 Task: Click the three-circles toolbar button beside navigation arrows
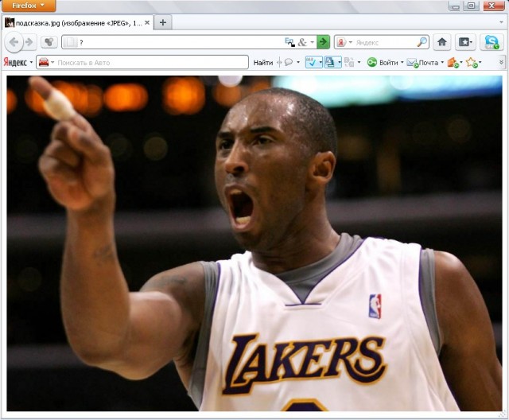[49, 42]
